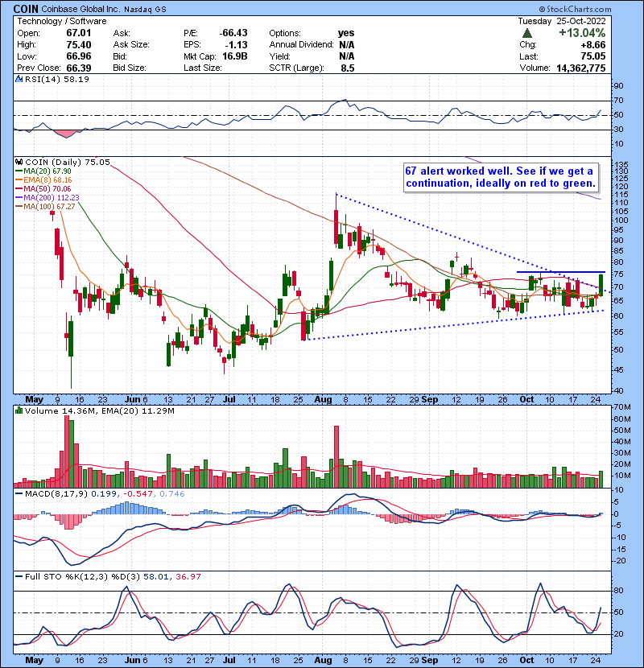Click the +13.04% percent change value
The height and width of the screenshot is (668, 644).
coord(582,33)
